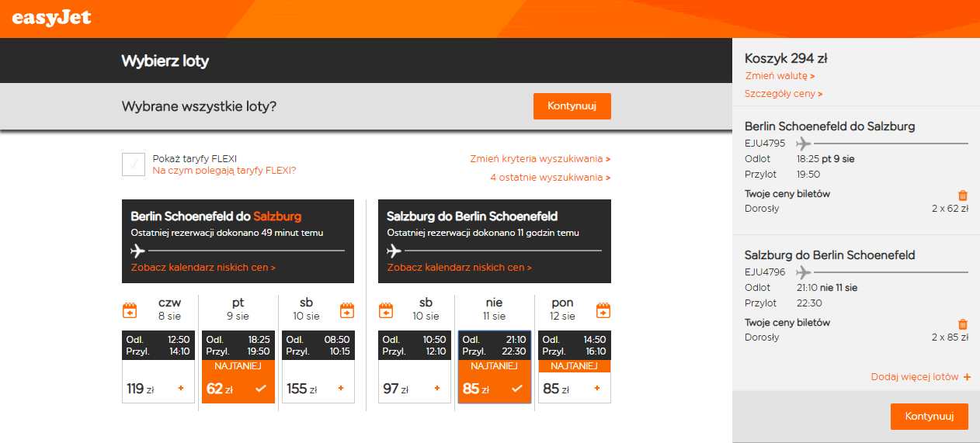Select the nie 11 sie date header
Screen dimensions: 980x443
494,309
